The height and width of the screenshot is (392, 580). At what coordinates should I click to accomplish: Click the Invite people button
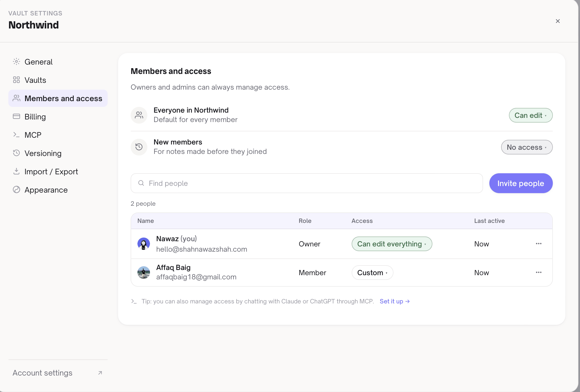click(521, 183)
